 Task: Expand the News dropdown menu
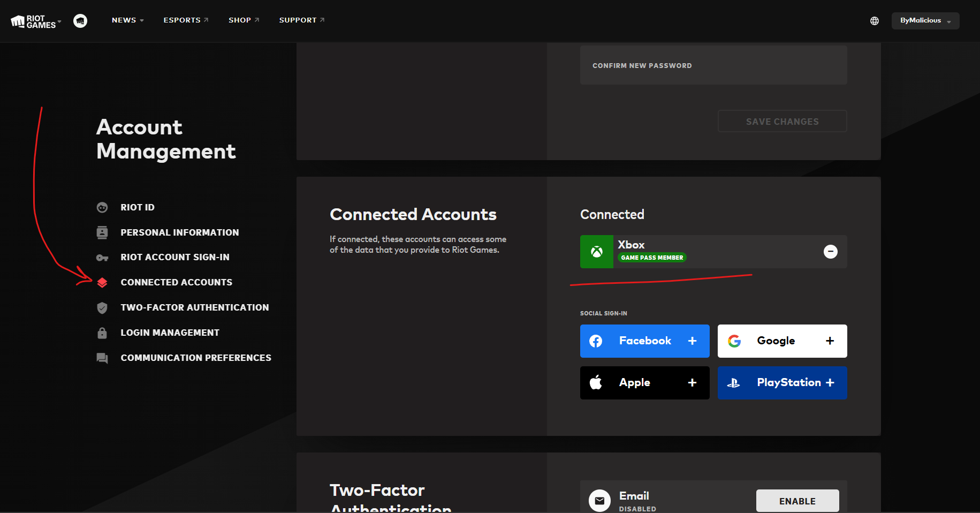click(x=128, y=20)
